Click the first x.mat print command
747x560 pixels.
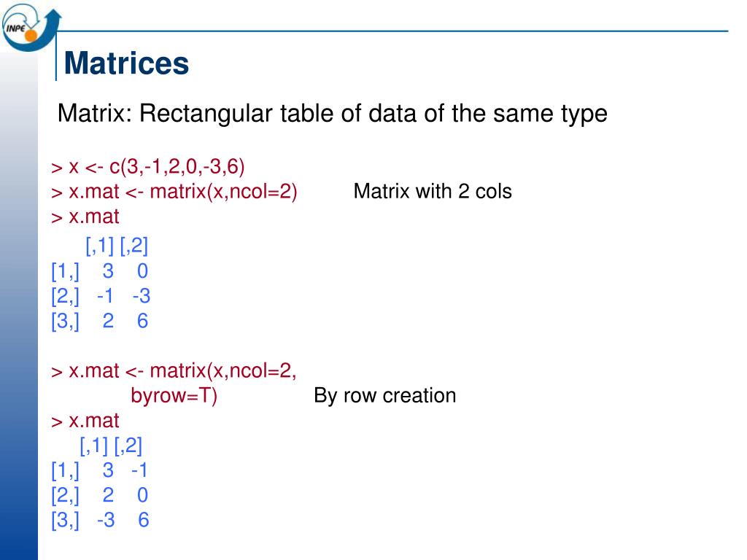[85, 217]
